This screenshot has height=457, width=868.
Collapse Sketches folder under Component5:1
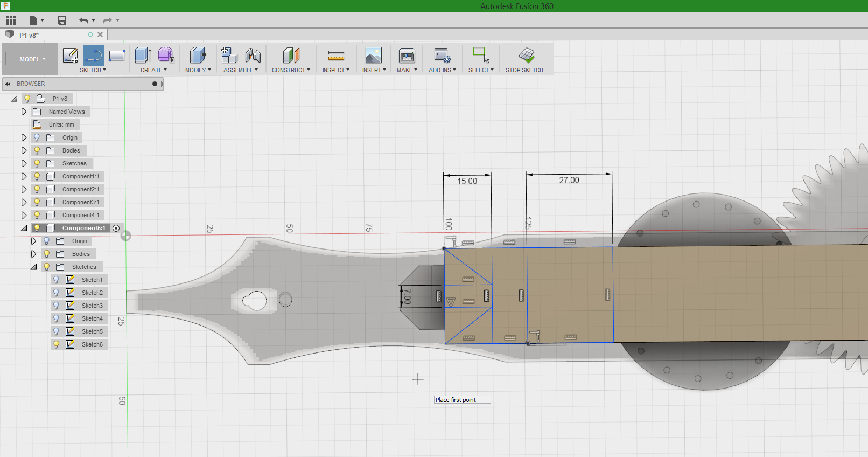(33, 267)
